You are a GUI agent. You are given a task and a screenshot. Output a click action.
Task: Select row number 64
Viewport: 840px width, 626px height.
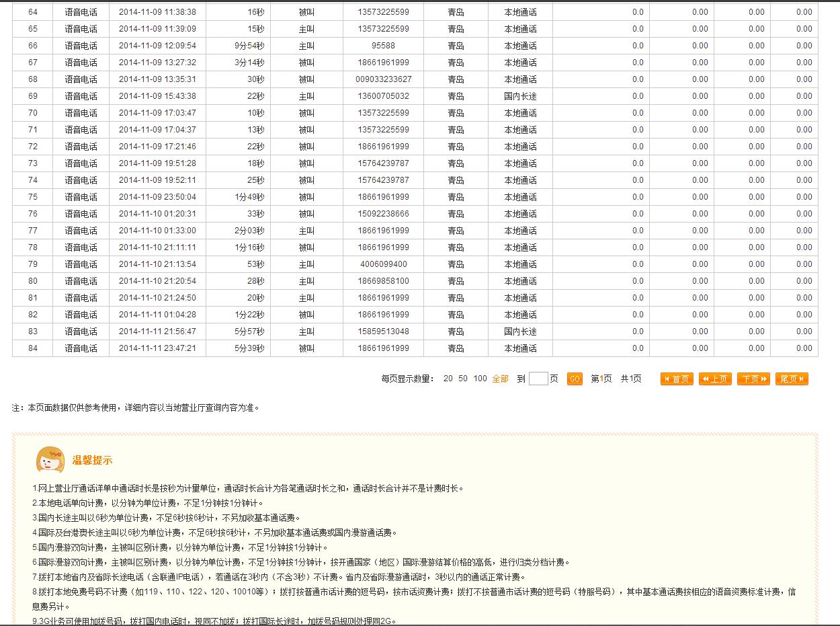[33, 12]
